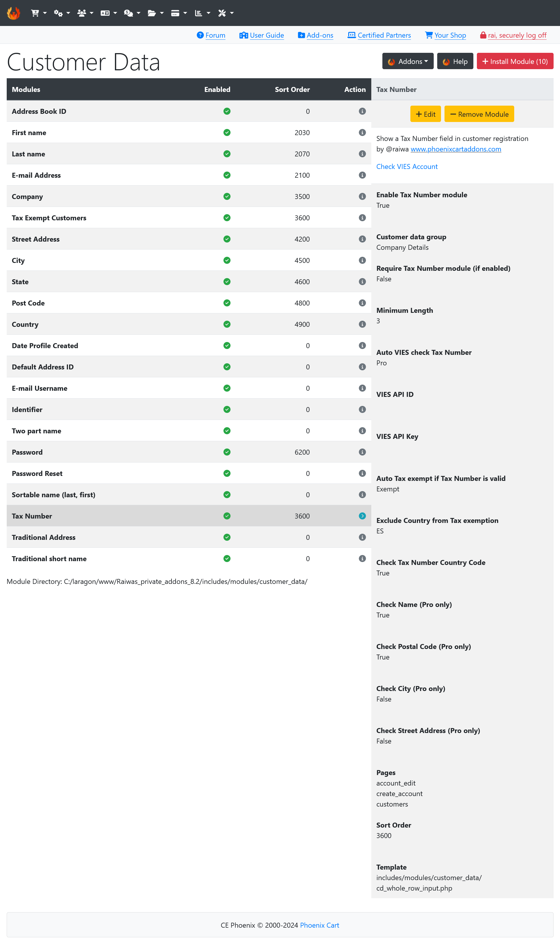The image size is (560, 944).
Task: Expand the language AZ menu dropdown
Action: point(109,13)
